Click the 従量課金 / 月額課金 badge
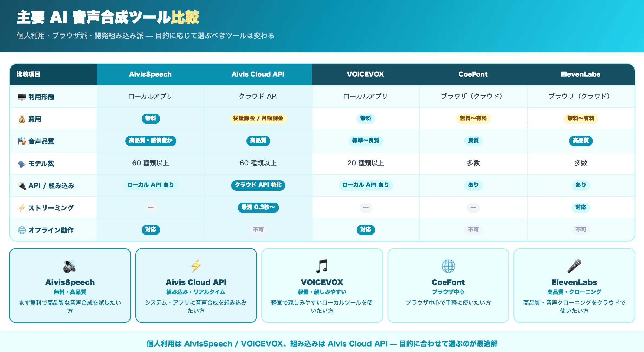The height and width of the screenshot is (352, 644). (258, 119)
